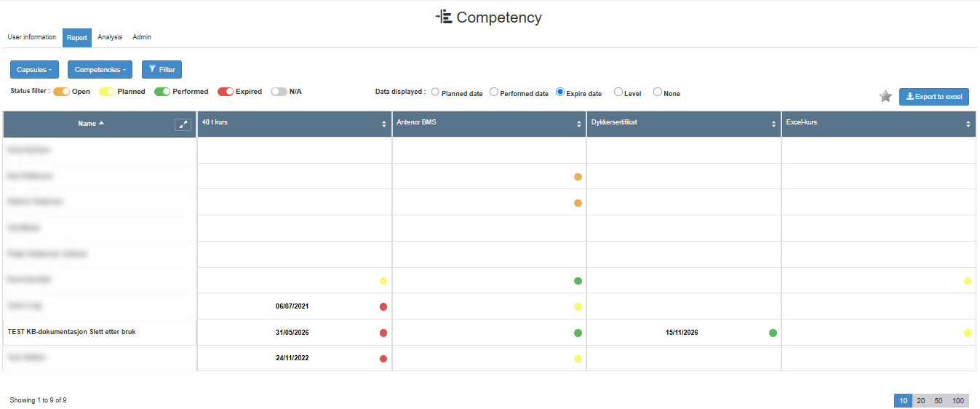Click the green Antenor BMS dot in the TEST KB-dokumentasjon row
The image size is (980, 409).
coord(578,333)
